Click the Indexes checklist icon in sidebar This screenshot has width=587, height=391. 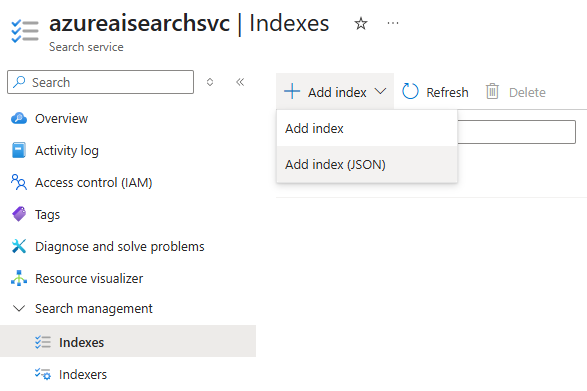[43, 342]
